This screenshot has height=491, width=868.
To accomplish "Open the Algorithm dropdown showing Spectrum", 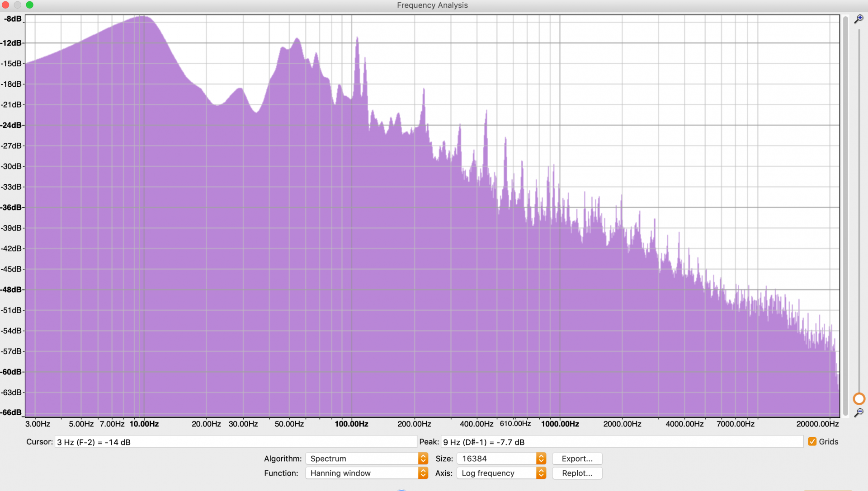I will [366, 458].
